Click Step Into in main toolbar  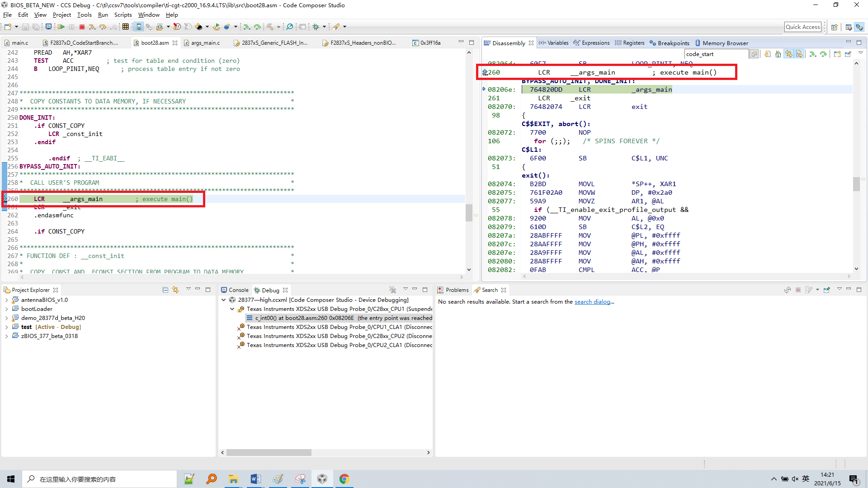[x=92, y=27]
